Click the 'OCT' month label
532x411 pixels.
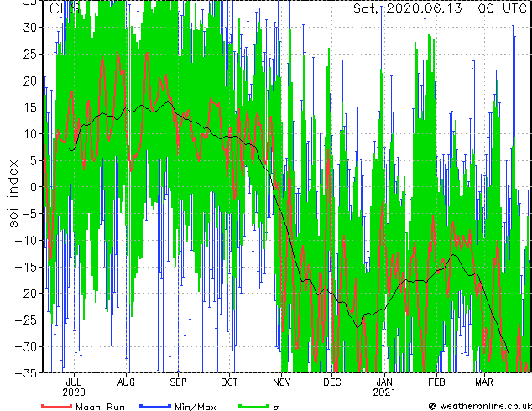pyautogui.click(x=229, y=382)
